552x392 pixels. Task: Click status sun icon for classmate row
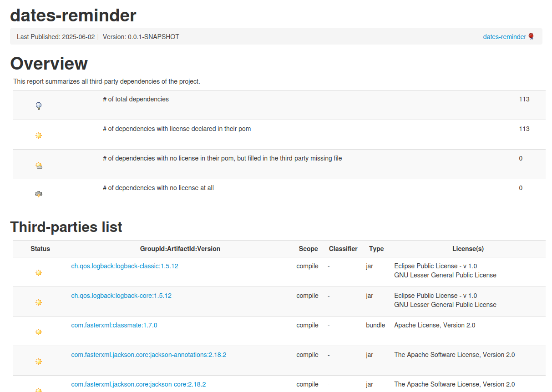(x=39, y=332)
